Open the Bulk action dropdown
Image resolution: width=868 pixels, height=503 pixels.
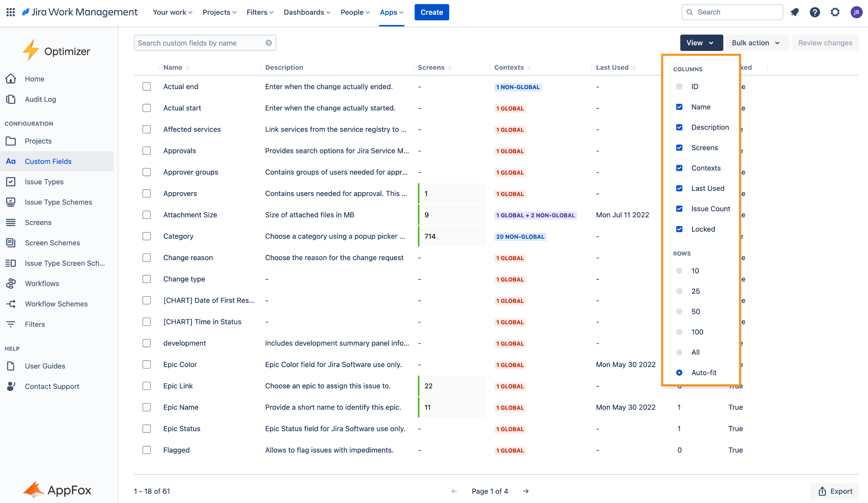click(756, 43)
